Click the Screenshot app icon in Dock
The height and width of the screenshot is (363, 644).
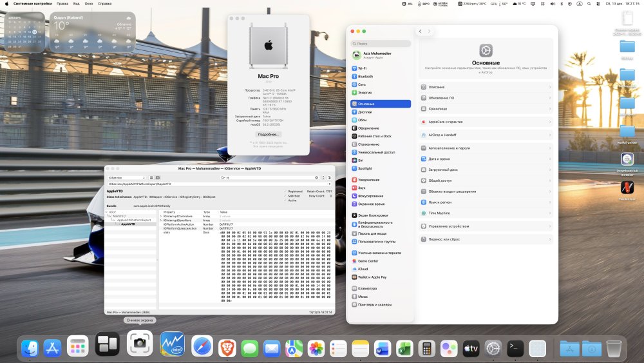(x=140, y=343)
